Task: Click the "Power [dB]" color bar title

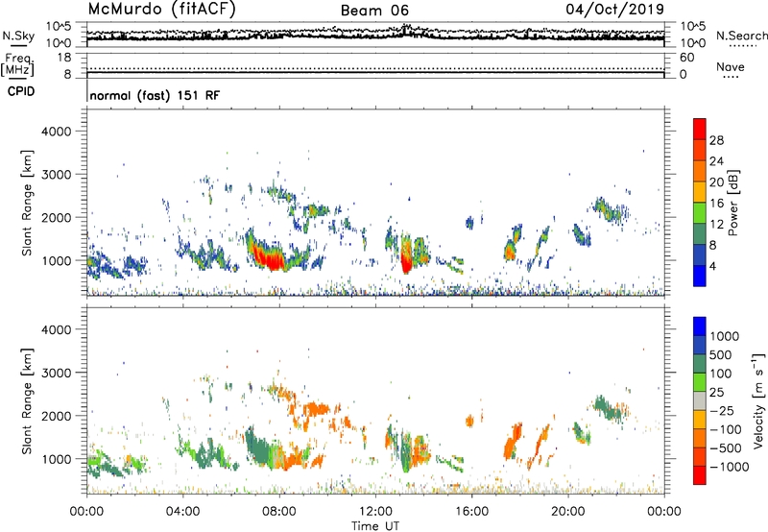Action: [x=732, y=203]
